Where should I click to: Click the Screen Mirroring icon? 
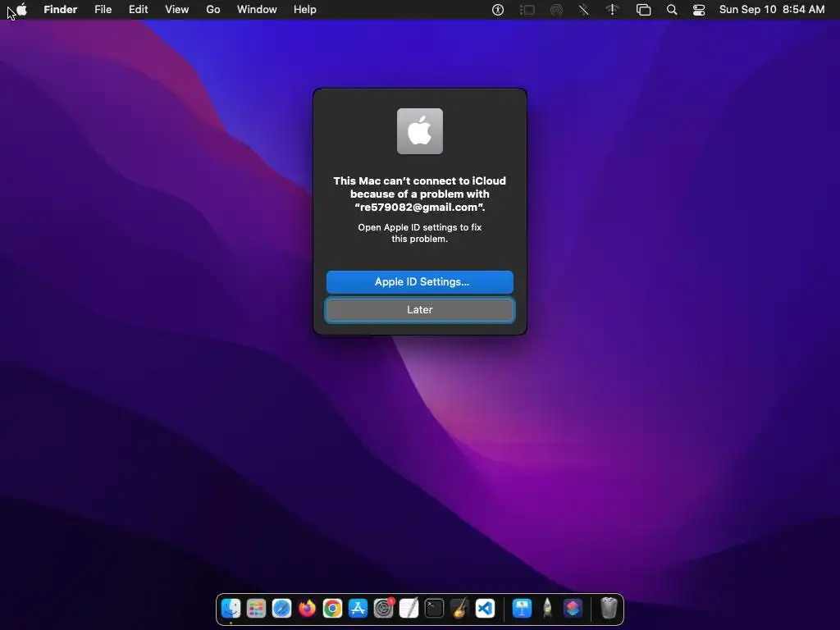(643, 10)
